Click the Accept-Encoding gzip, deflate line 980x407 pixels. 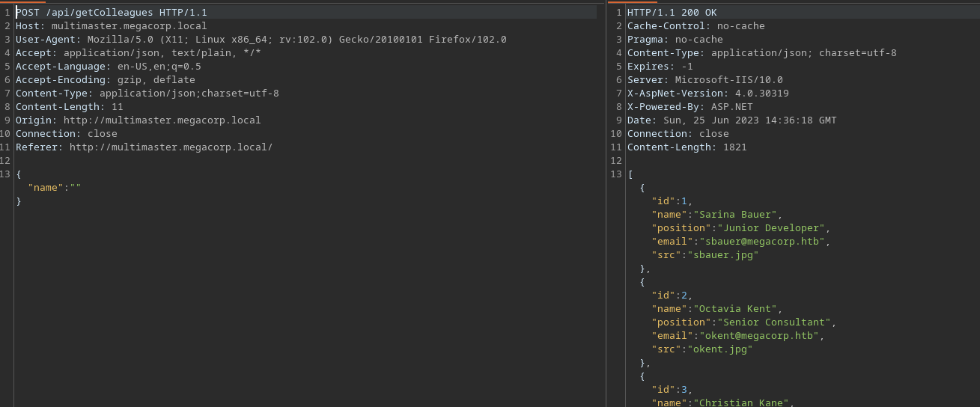click(106, 80)
